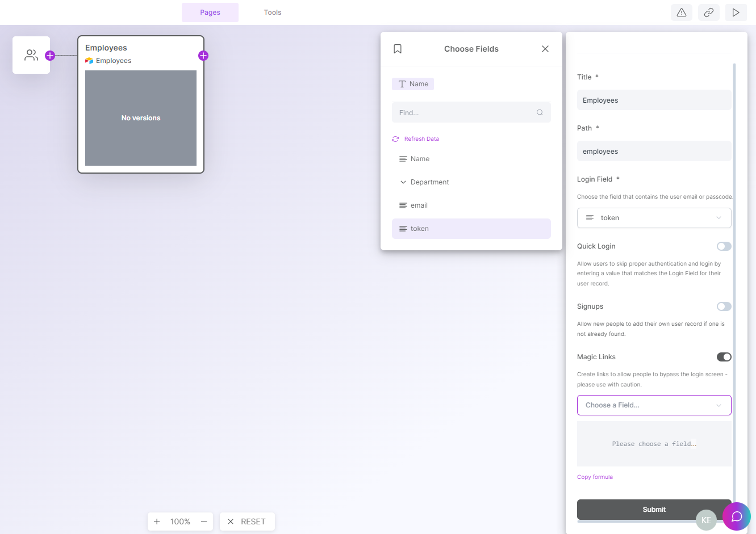Image resolution: width=756 pixels, height=534 pixels.
Task: Click the 100% zoom level value
Action: pyautogui.click(x=180, y=522)
